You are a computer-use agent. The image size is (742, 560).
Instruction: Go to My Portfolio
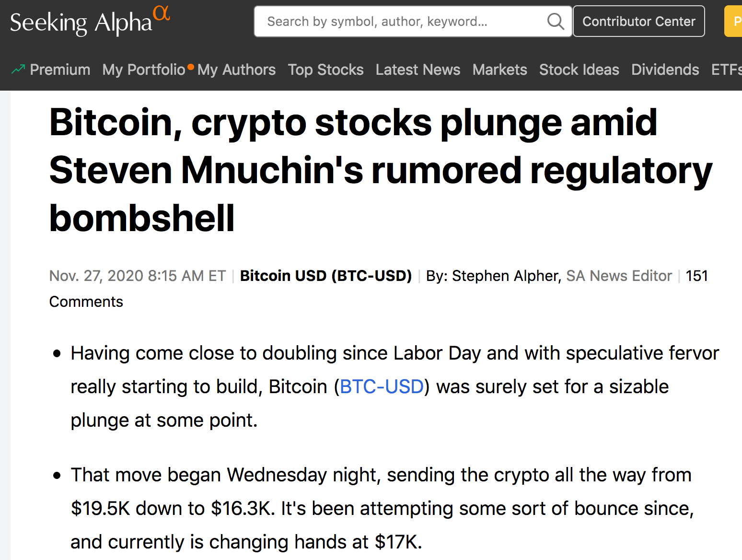coord(143,70)
